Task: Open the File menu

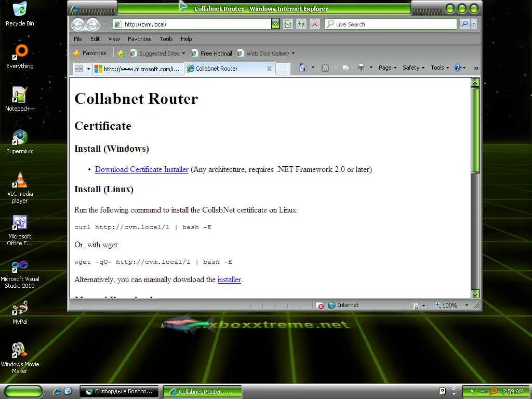Action: (78, 39)
